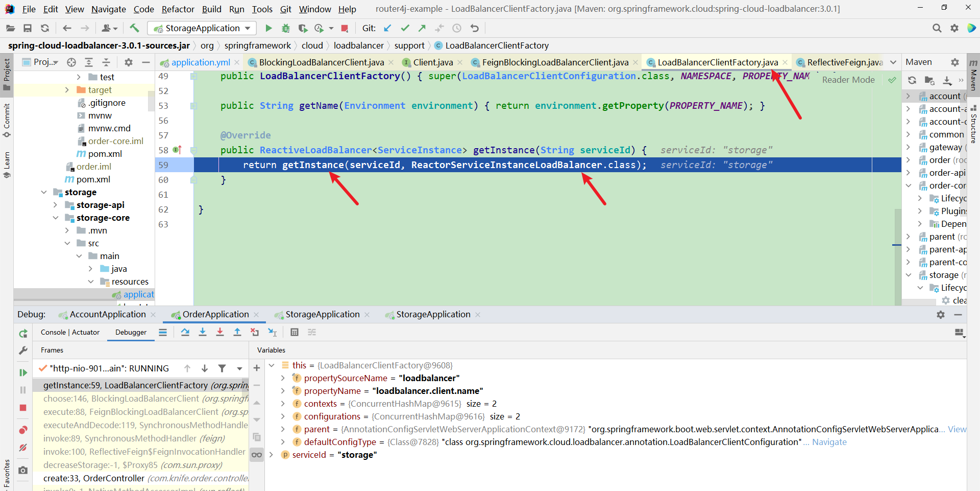Open Evaluate Expression calculator icon
Image resolution: width=980 pixels, height=491 pixels.
(x=295, y=332)
